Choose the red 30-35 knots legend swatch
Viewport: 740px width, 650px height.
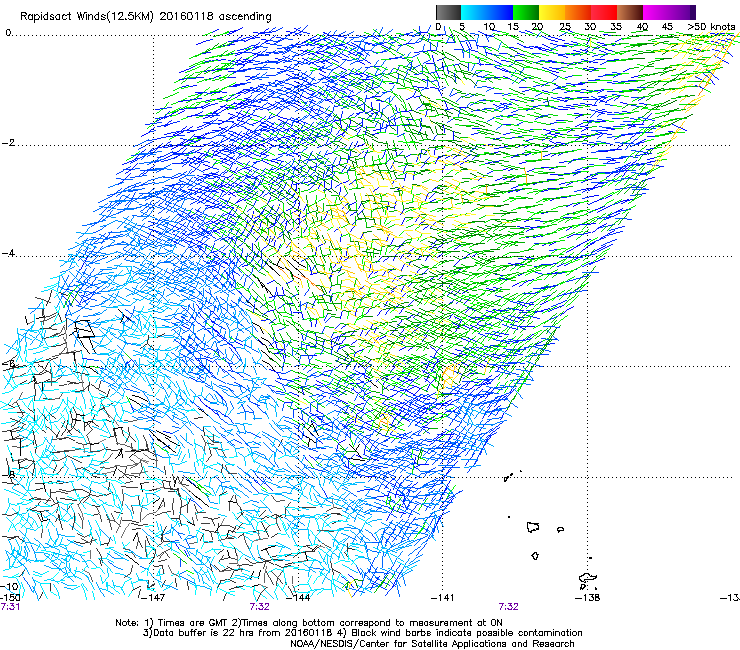(604, 12)
